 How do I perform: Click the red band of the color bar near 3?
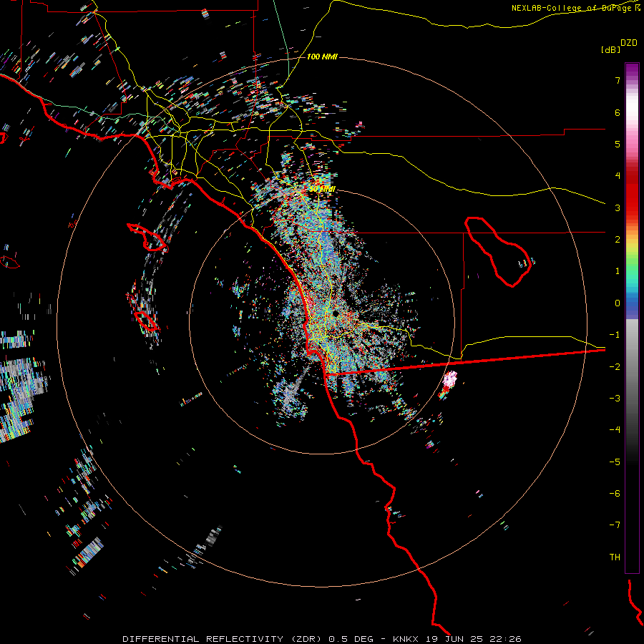click(632, 203)
